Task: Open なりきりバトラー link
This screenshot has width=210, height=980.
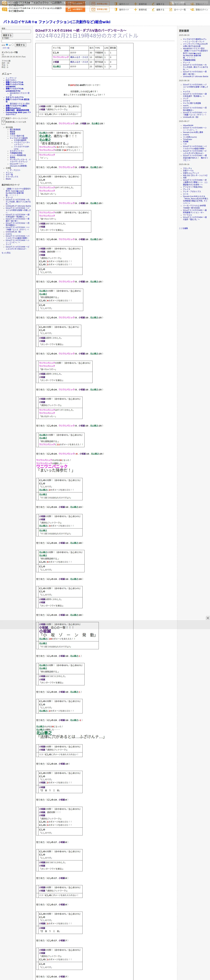Action: [17, 151]
